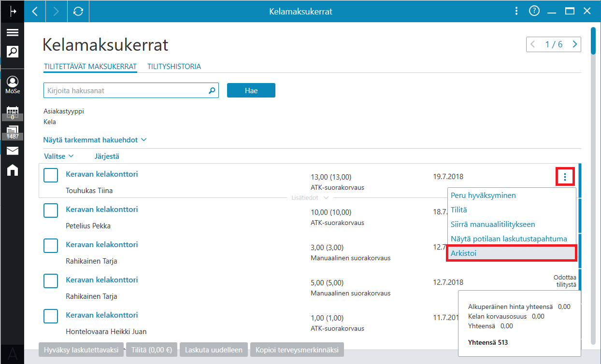
Task: Switch to the Tilityshistoria tab
Action: click(x=174, y=67)
